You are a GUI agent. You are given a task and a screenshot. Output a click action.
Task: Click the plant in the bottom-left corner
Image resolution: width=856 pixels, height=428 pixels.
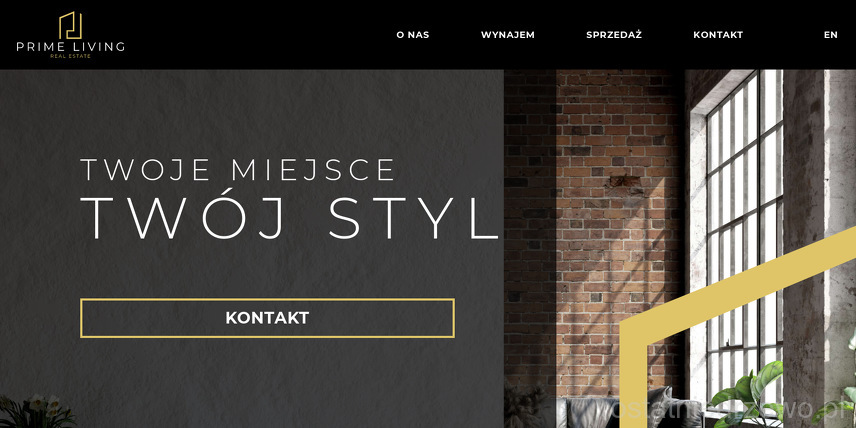click(37, 412)
